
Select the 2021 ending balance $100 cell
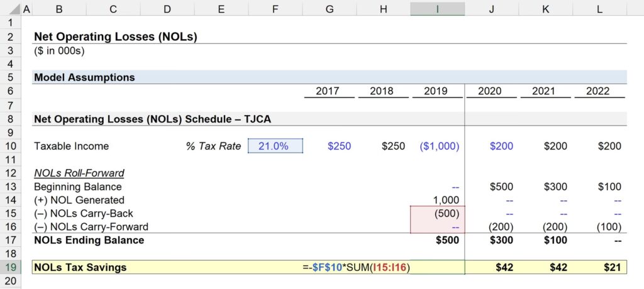click(545, 240)
